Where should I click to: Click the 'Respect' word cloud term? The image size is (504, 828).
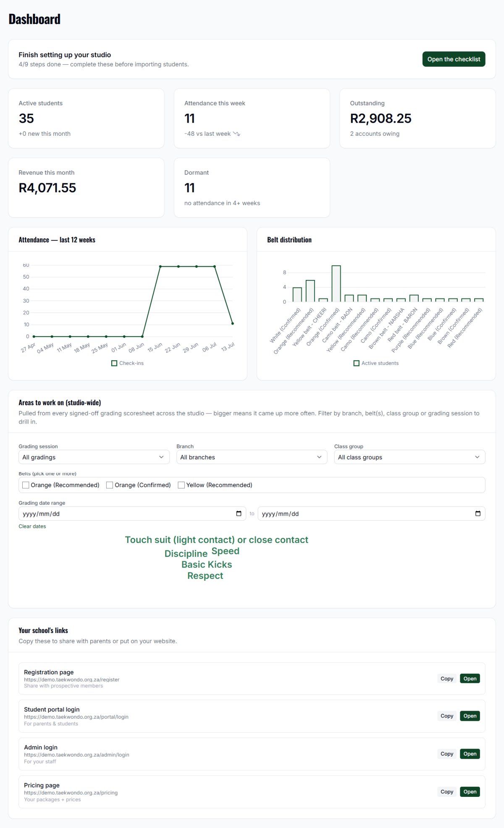pos(205,576)
